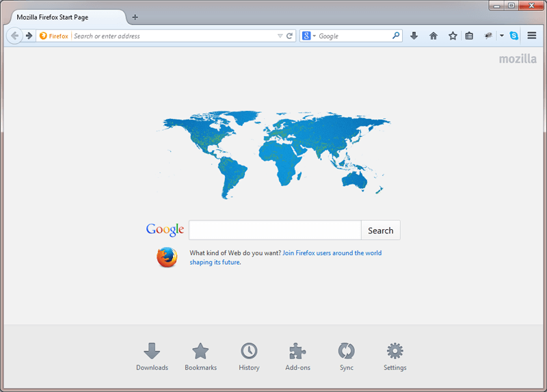Open a new tab with plus button
This screenshot has height=392, width=547.
click(135, 17)
